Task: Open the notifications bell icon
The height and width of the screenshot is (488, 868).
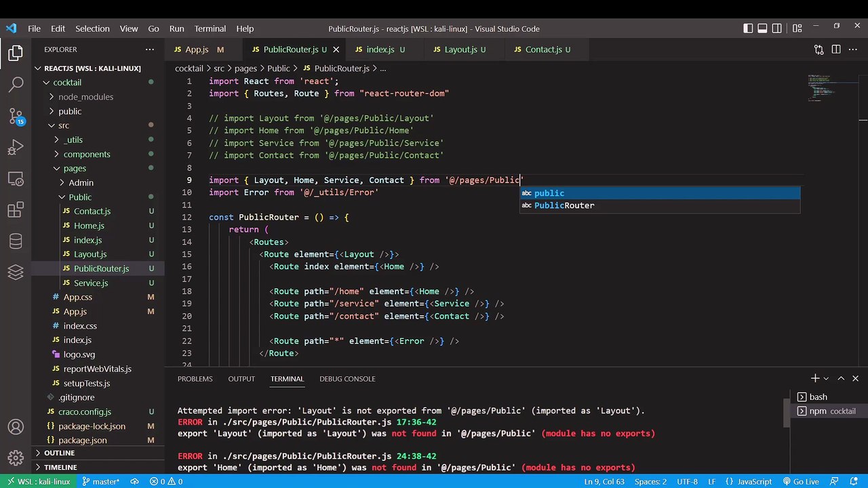Action: (x=855, y=481)
